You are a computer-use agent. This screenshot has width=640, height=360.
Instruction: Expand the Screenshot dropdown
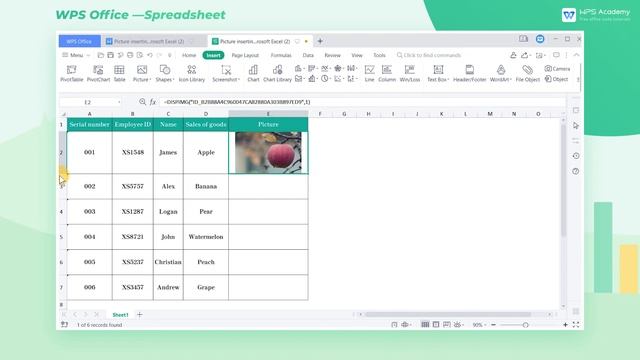(x=226, y=80)
